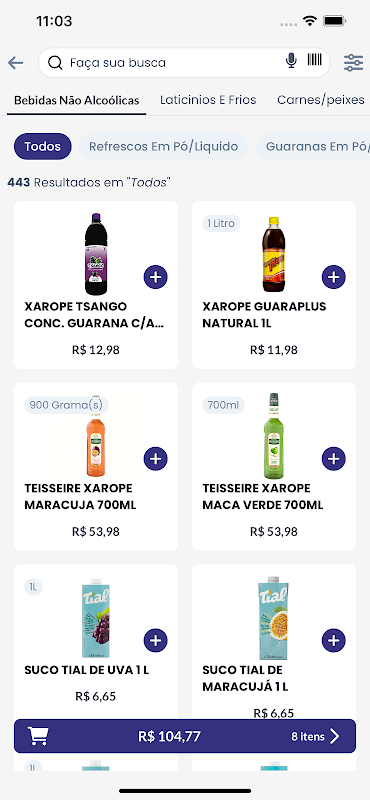Select the Guaranas Em Pó filter chip

point(313,146)
